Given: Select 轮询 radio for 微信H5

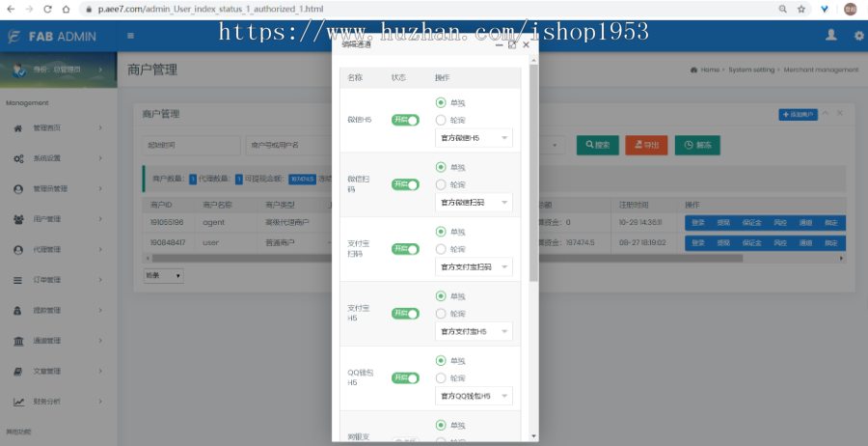Looking at the screenshot, I should 441,121.
